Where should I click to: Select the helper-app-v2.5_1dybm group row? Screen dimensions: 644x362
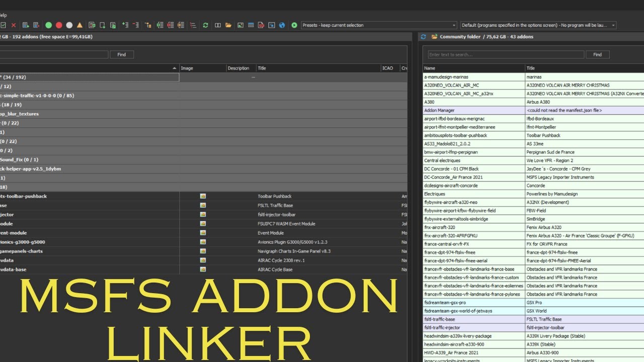point(203,169)
